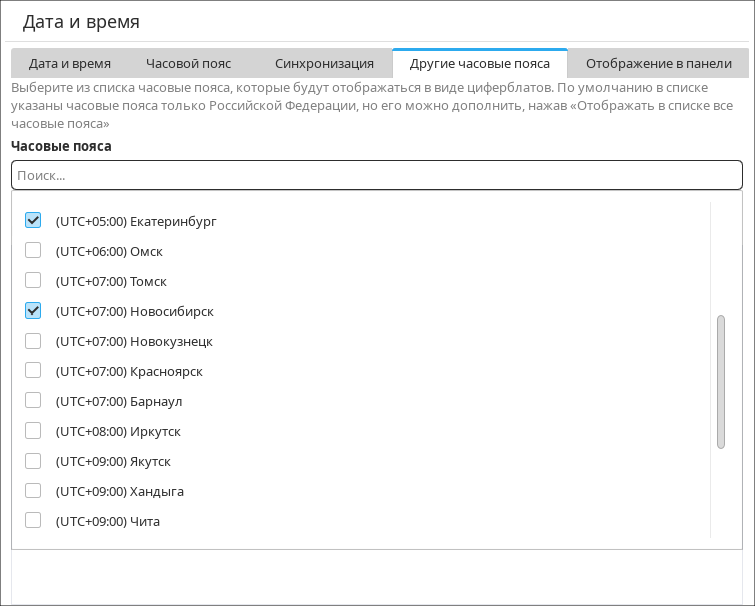The height and width of the screenshot is (606, 755).
Task: Uncheck the Новосибирск timezone checkbox
Action: point(33,311)
